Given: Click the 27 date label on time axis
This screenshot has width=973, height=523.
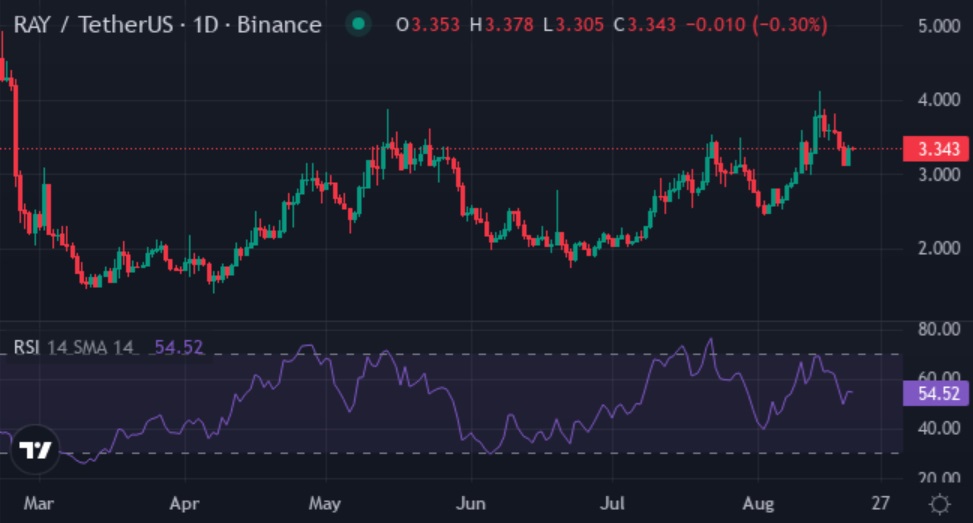Looking at the screenshot, I should coord(879,503).
